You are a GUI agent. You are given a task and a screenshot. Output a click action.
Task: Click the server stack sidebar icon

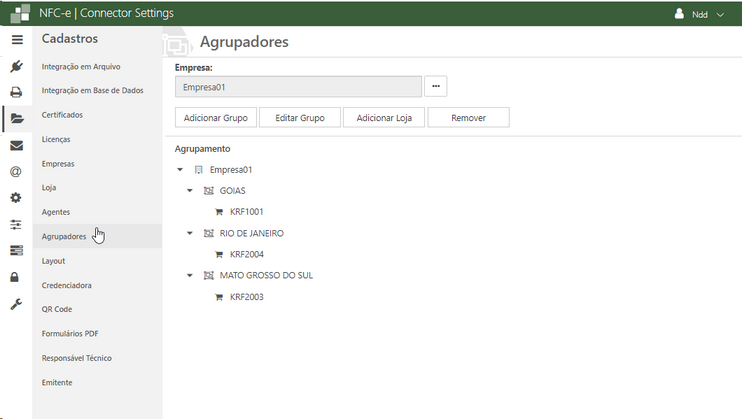16,250
